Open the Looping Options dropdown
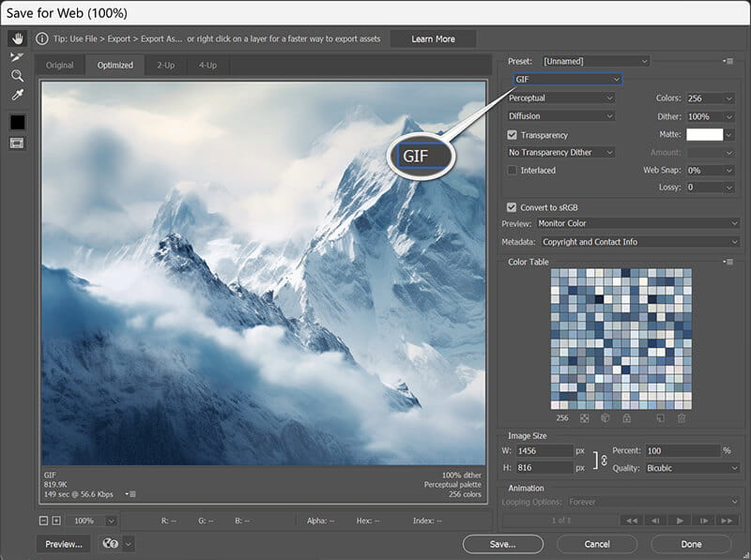751x560 pixels. (650, 503)
